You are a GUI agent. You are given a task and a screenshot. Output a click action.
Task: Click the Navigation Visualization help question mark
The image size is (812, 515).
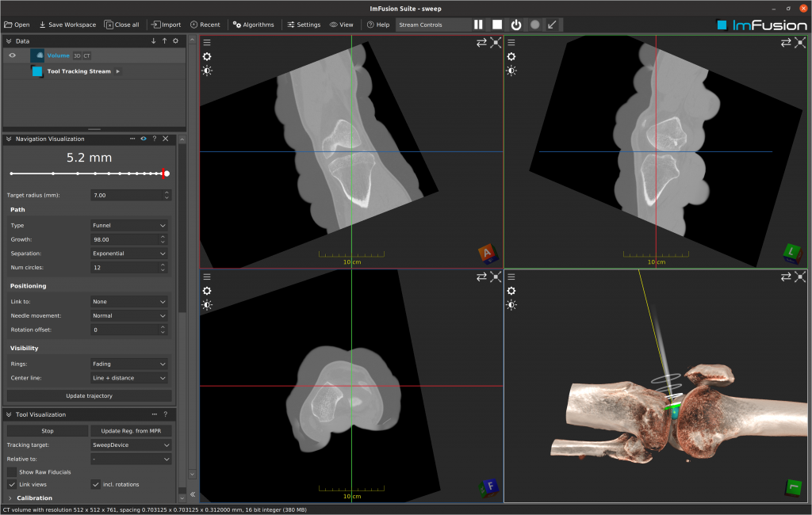click(x=155, y=139)
